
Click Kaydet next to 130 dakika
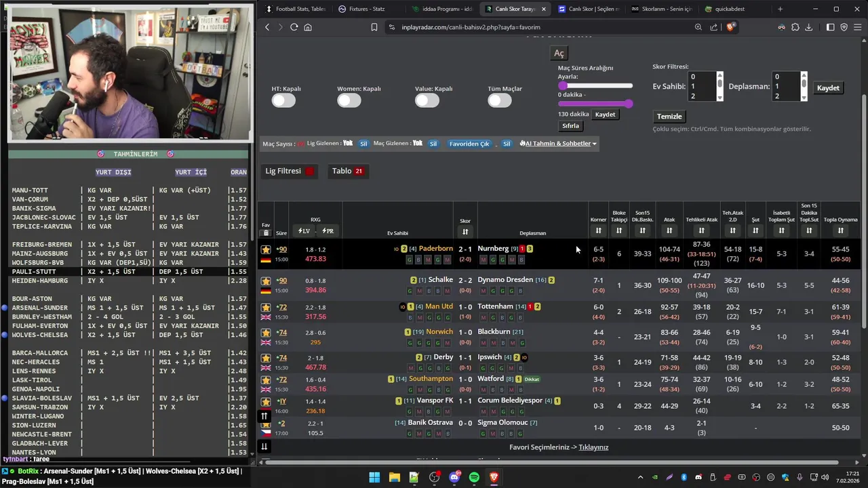pyautogui.click(x=605, y=115)
